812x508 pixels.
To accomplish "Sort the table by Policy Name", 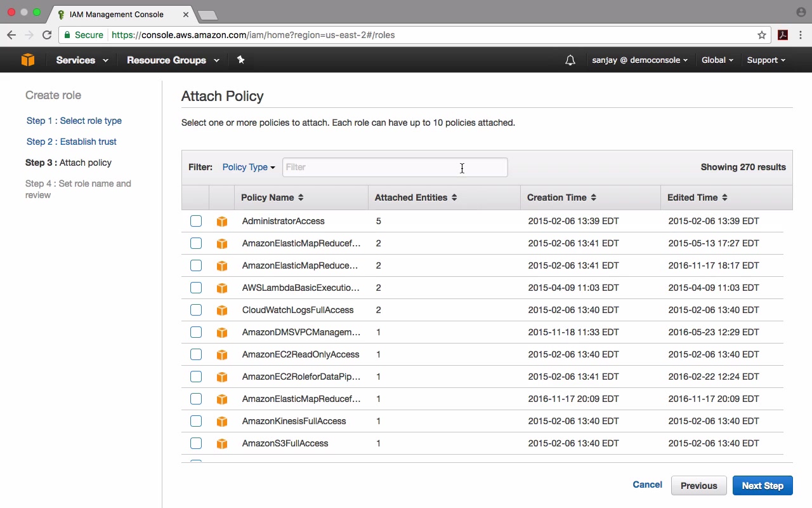I will click(x=272, y=197).
